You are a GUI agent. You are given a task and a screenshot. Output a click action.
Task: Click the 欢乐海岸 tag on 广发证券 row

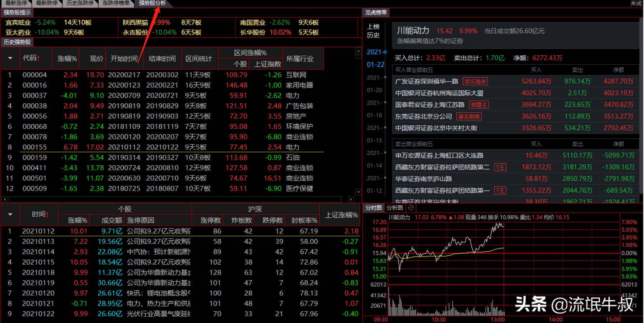(475, 82)
